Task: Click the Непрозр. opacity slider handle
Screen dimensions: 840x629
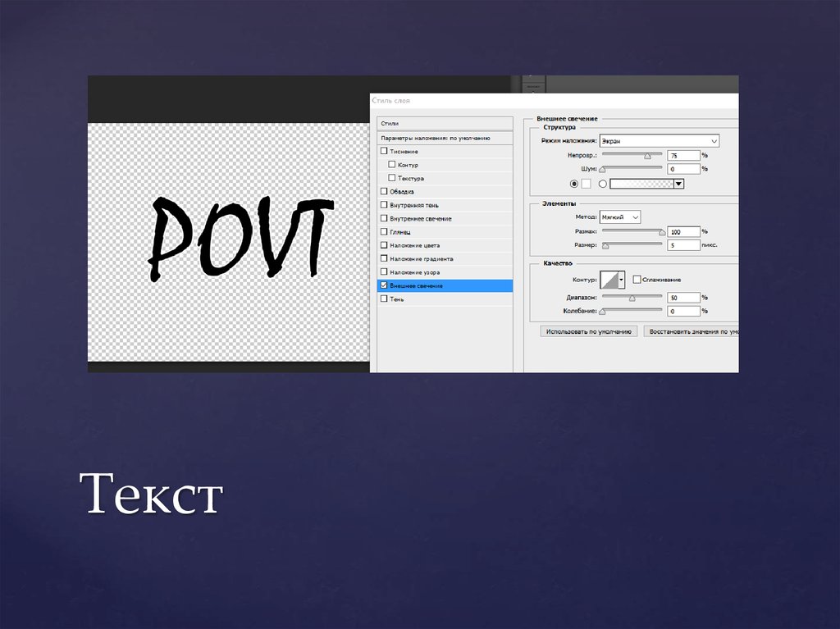Action: click(x=647, y=155)
